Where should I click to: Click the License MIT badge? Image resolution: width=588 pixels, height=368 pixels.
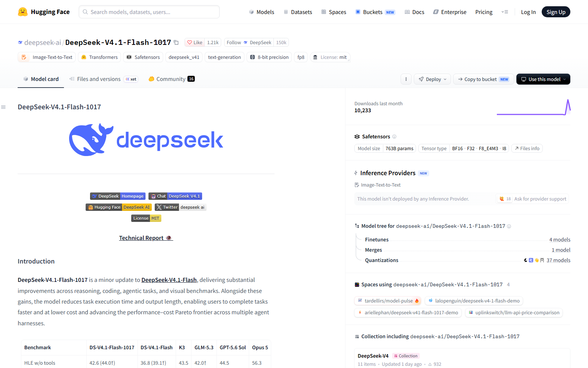[146, 218]
